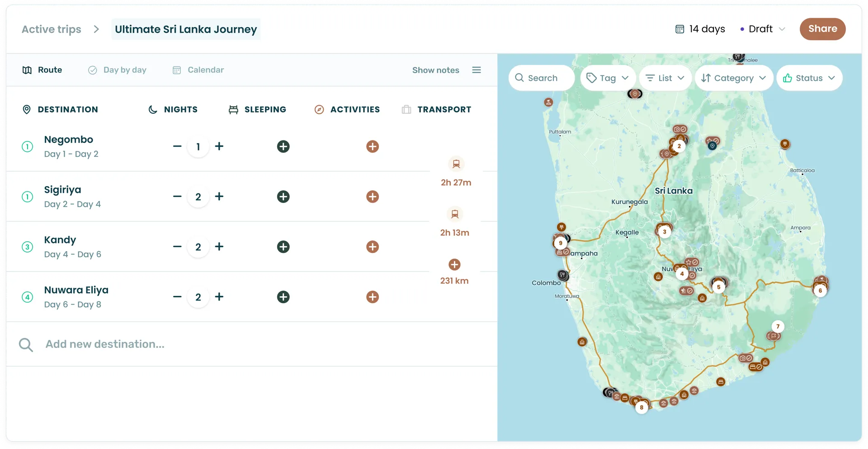Expand the Category filter on the map

pyautogui.click(x=733, y=78)
